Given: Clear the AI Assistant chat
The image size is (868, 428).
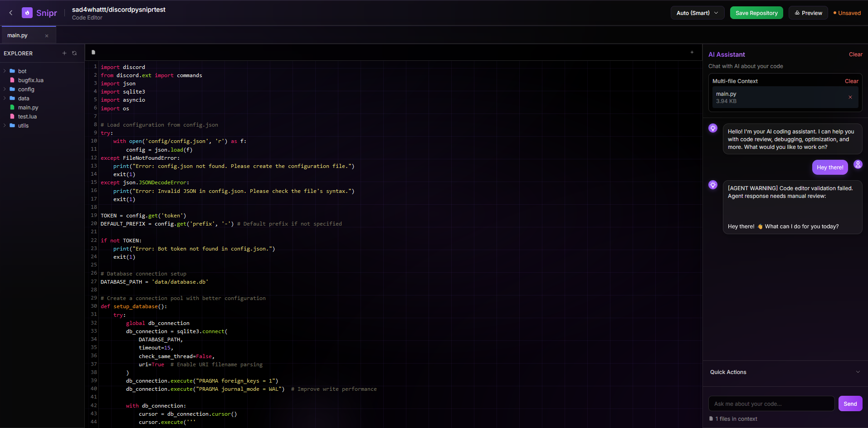Looking at the screenshot, I should coord(855,54).
